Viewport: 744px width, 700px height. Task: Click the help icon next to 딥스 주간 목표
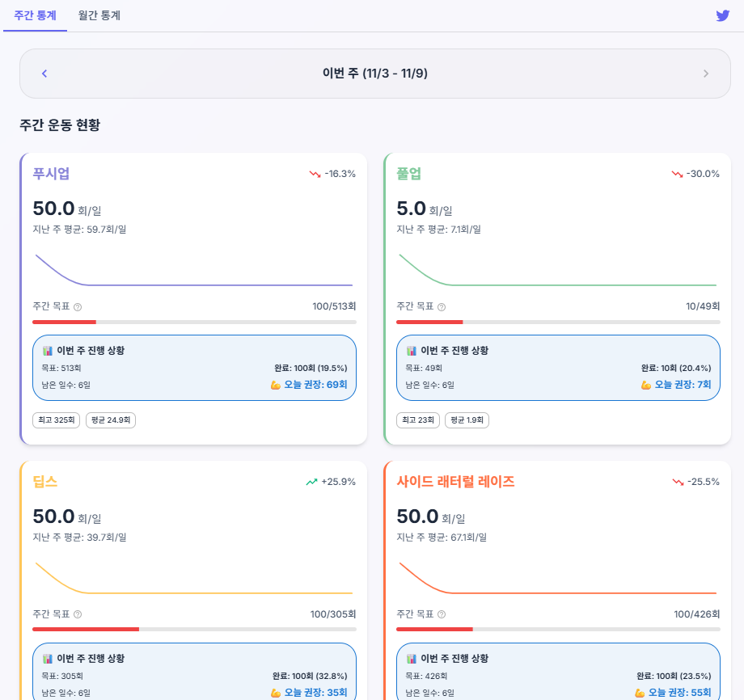[x=78, y=614]
